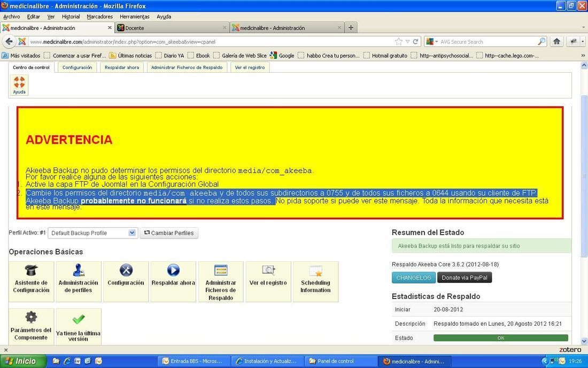Open the Ver menu

51,17
